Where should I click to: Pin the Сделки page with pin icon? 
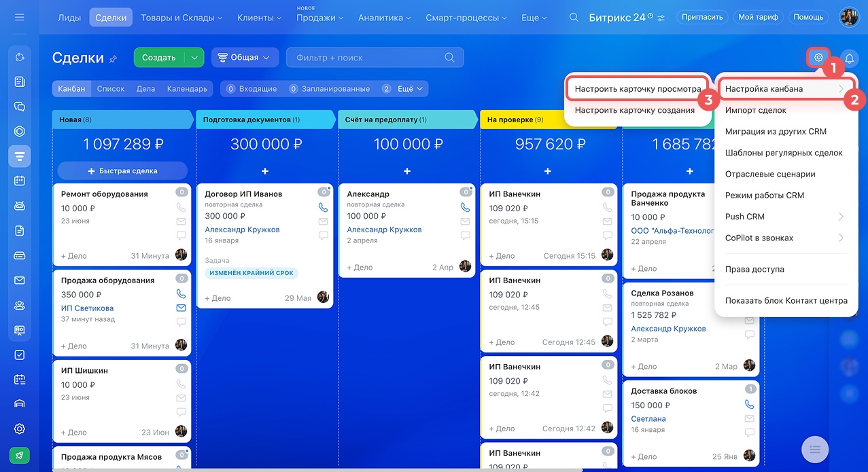pos(114,59)
